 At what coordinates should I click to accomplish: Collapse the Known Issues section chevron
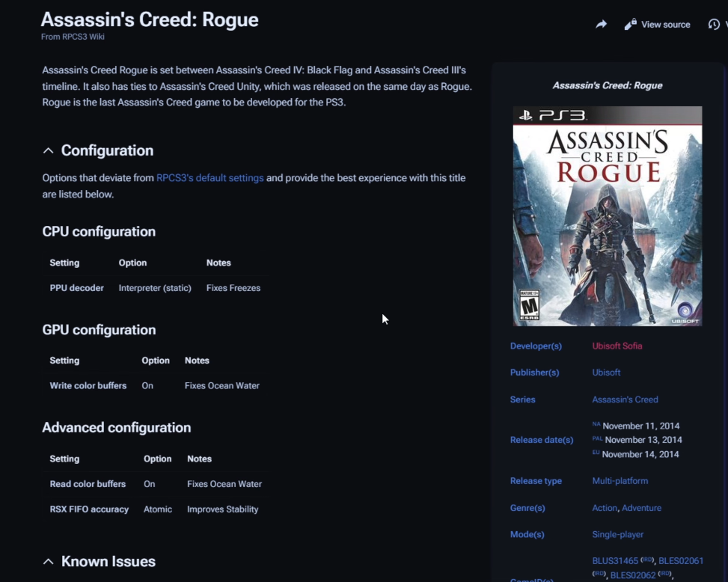49,562
